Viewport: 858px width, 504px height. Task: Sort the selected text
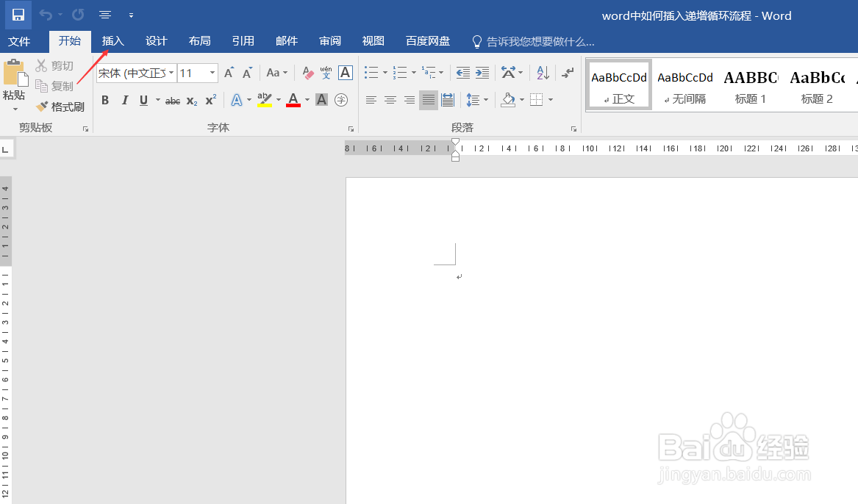click(542, 73)
